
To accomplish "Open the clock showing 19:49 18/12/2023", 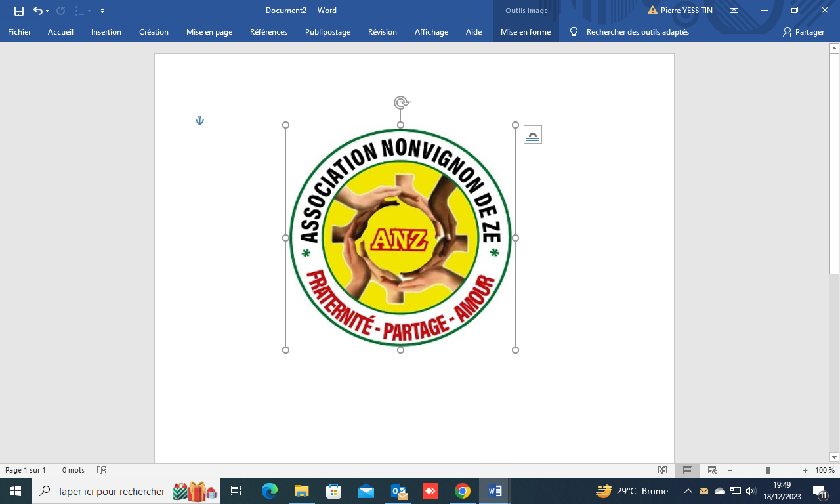I will pyautogui.click(x=782, y=491).
